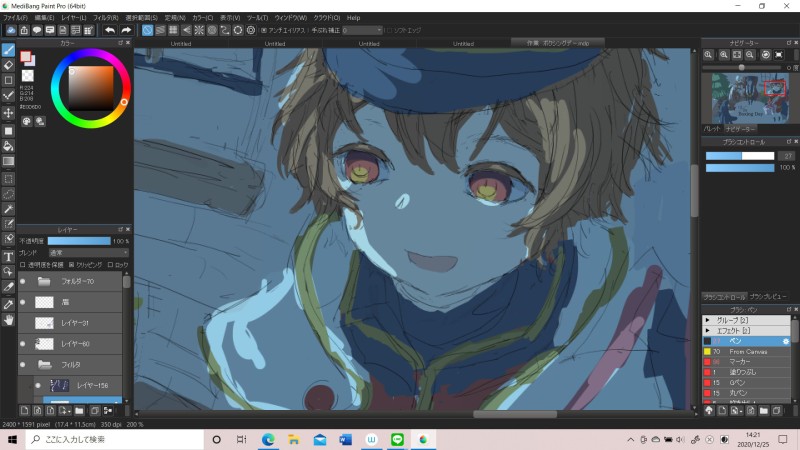Viewport: 800px width, 450px height.
Task: Enable circle snap
Action: pos(212,30)
